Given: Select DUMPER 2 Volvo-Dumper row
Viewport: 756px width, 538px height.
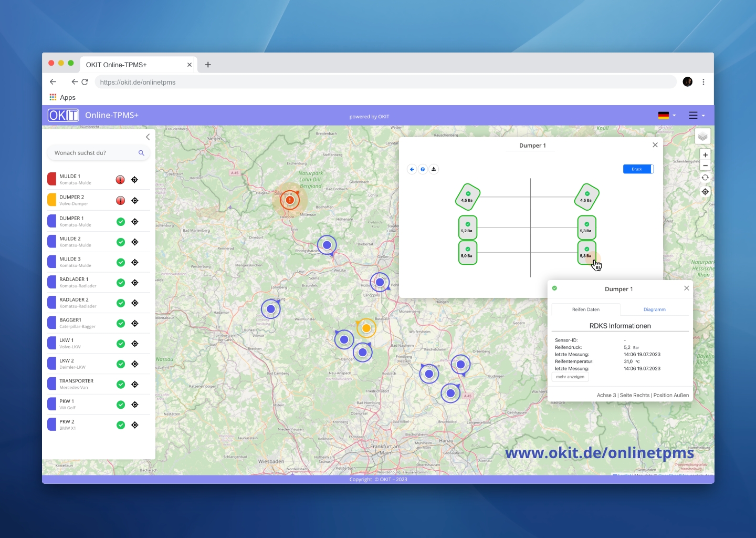Looking at the screenshot, I should click(x=99, y=200).
